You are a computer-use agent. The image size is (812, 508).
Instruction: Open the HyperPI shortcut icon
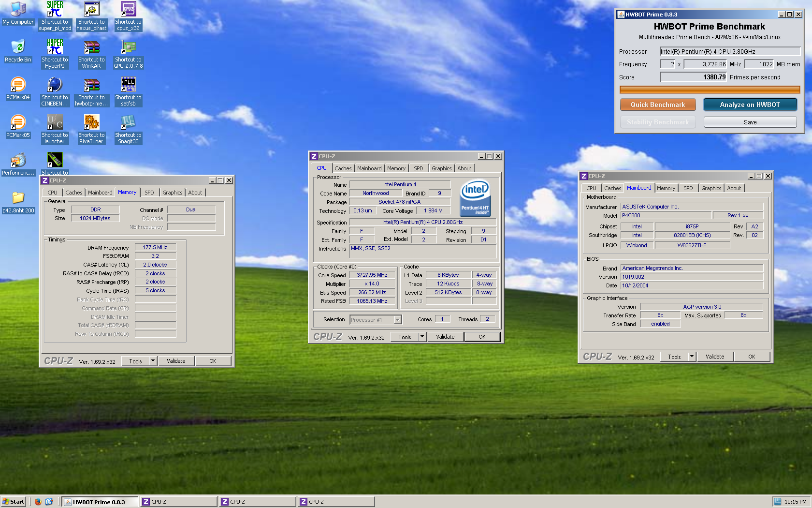coord(55,54)
